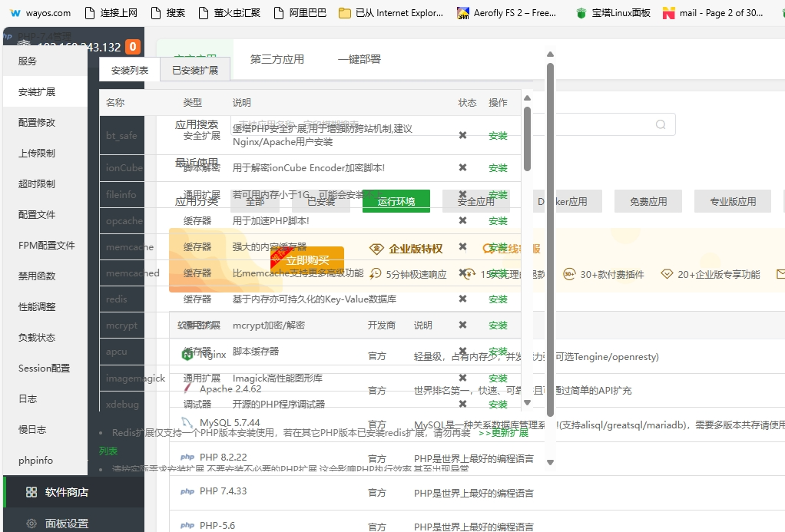785x532 pixels.
Task: Click the php icon beside PHP-5.6
Action: (187, 526)
